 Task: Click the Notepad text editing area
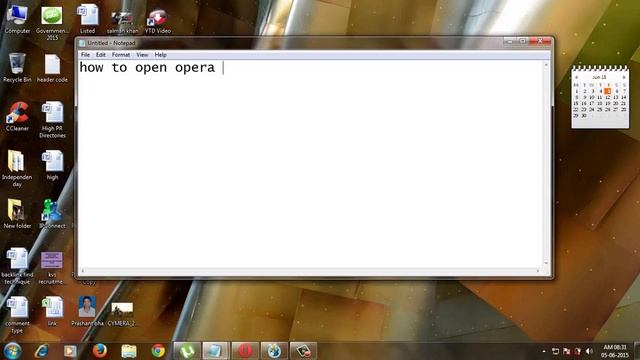(x=311, y=164)
